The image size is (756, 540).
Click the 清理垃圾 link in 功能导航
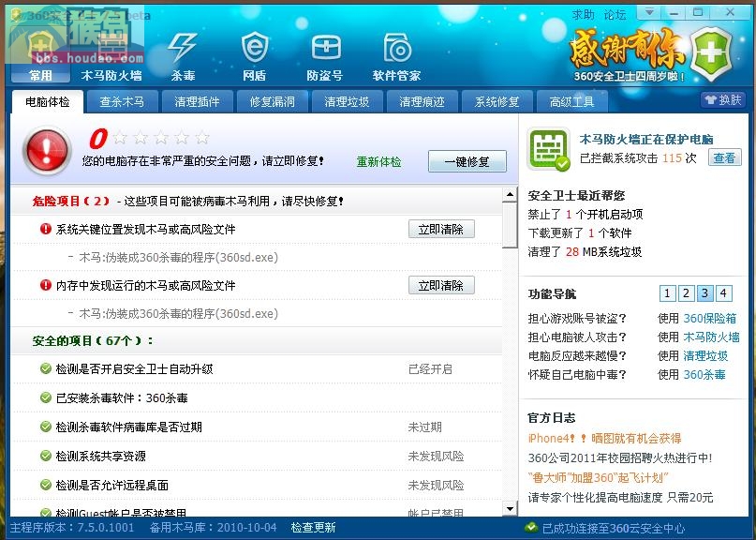tap(705, 355)
